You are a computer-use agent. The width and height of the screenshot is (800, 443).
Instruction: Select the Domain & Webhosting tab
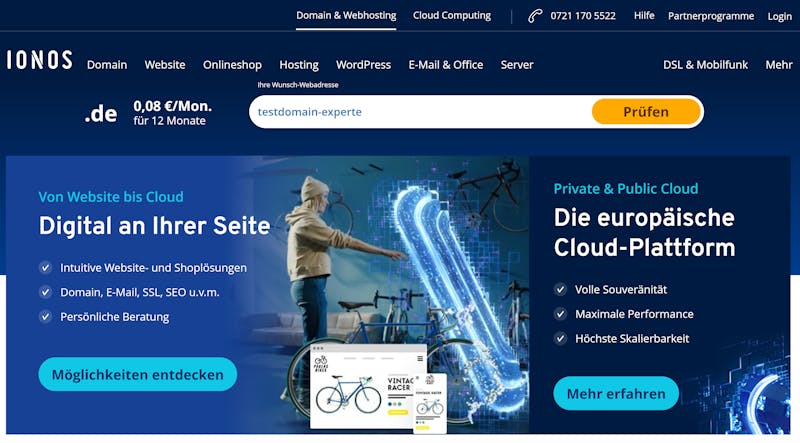(346, 15)
